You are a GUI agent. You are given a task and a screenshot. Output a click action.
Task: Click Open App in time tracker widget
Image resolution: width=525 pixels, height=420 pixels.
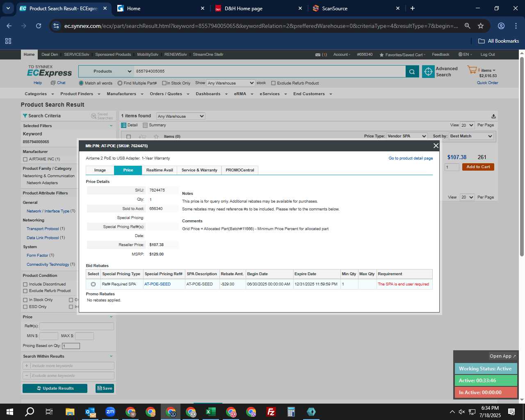[x=502, y=356]
